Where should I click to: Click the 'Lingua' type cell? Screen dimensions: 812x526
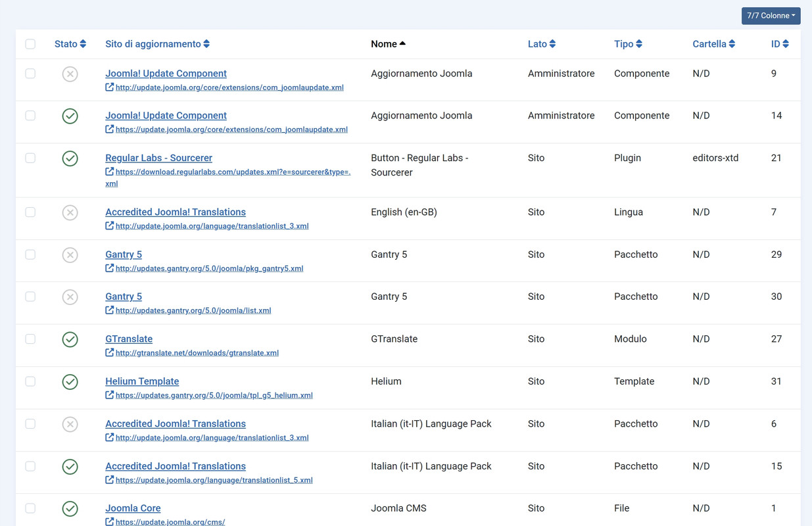point(629,212)
